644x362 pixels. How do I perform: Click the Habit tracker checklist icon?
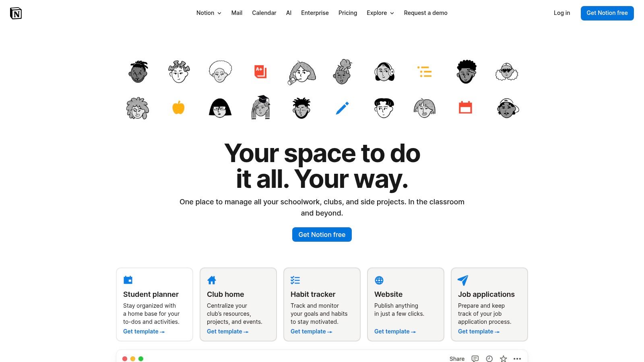[295, 280]
